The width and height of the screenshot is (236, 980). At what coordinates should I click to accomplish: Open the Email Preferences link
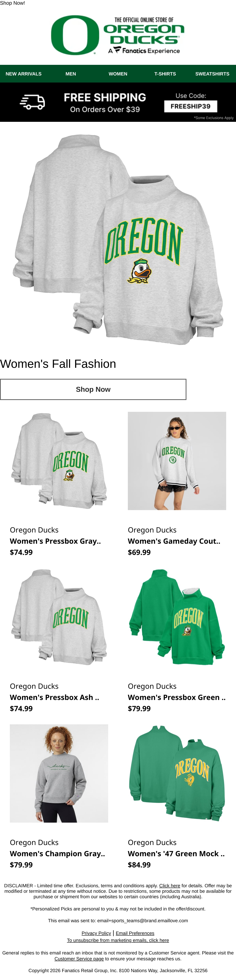tap(135, 933)
